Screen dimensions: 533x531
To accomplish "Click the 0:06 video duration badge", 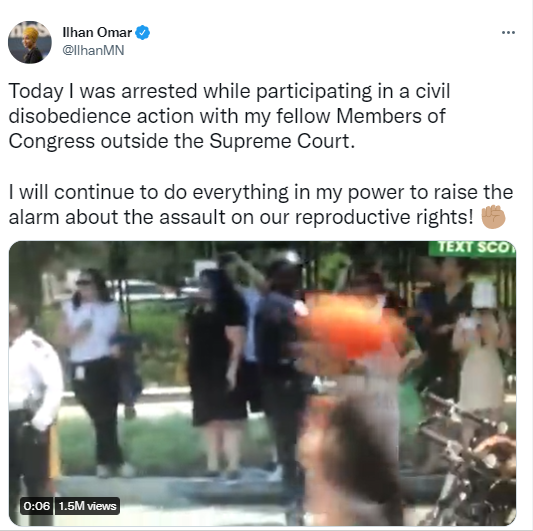I will coord(37,506).
